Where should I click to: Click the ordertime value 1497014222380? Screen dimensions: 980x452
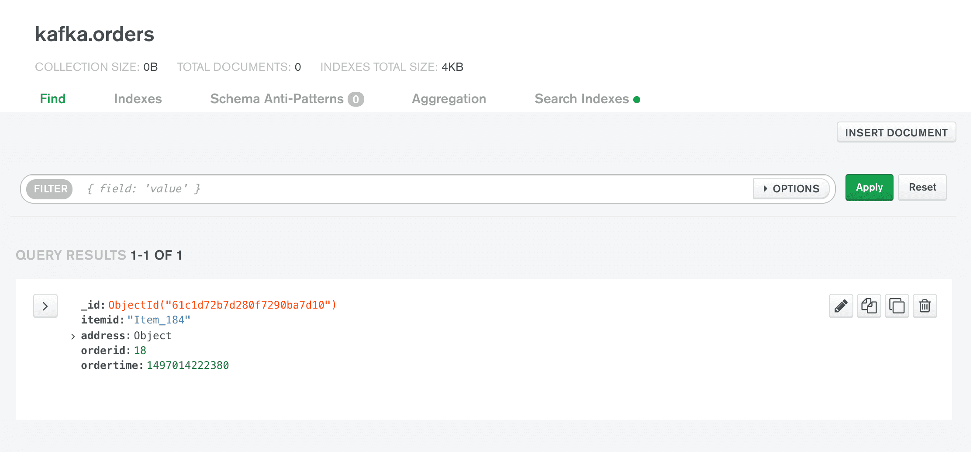187,365
